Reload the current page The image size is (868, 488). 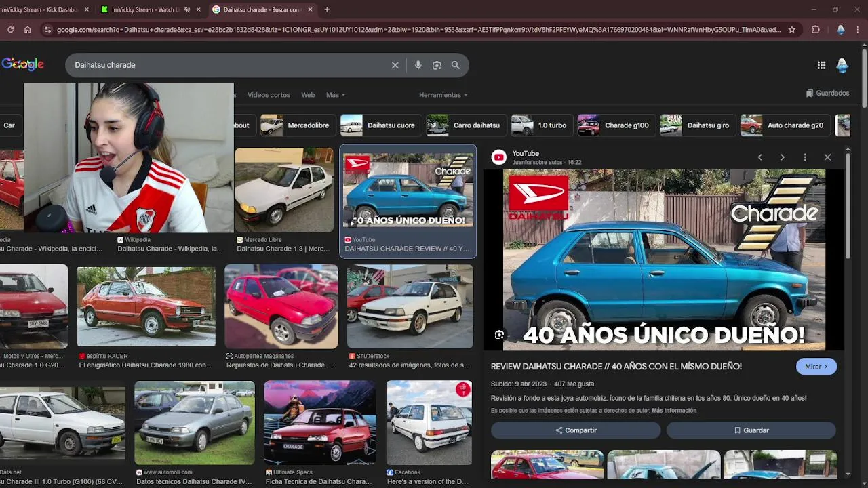click(x=10, y=30)
